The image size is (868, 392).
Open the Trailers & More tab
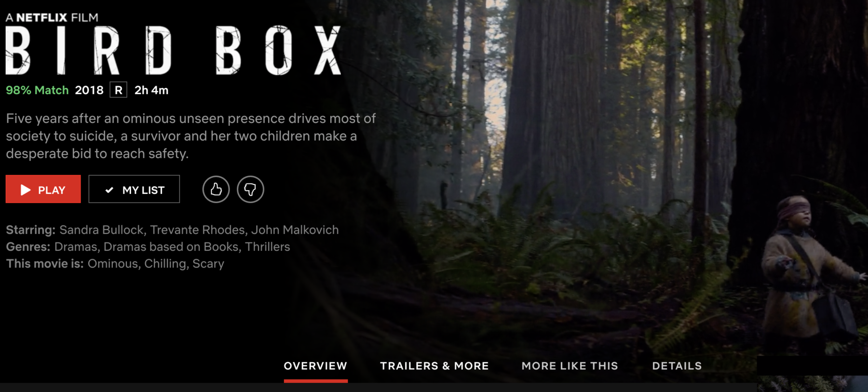tap(434, 366)
